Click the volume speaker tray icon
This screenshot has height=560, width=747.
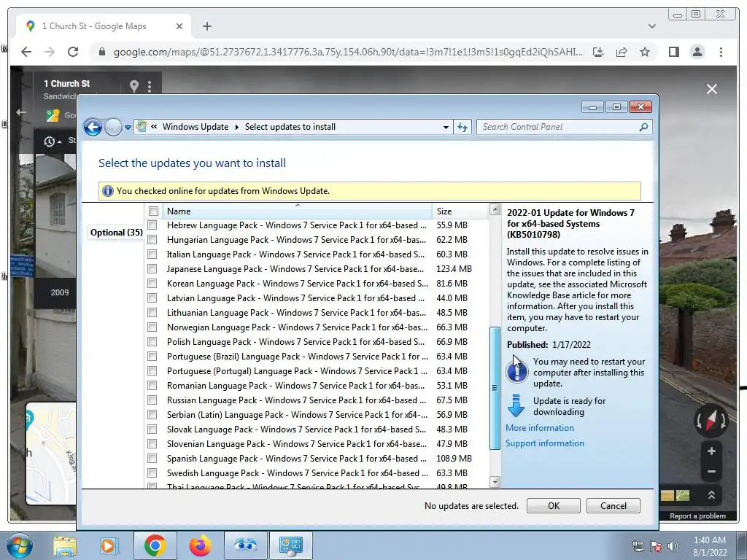673,545
